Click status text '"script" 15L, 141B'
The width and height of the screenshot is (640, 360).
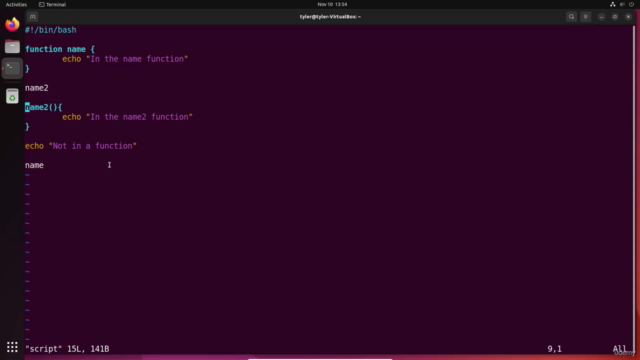(x=67, y=349)
